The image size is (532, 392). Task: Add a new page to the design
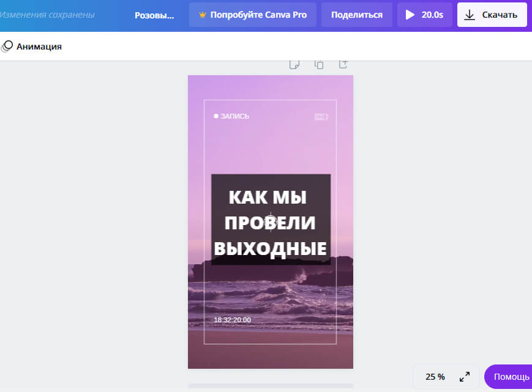[x=343, y=64]
